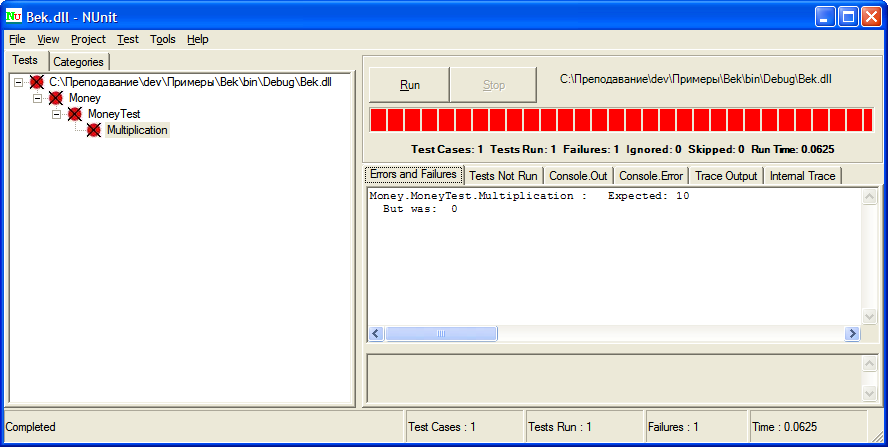Open the Help menu

pos(198,39)
